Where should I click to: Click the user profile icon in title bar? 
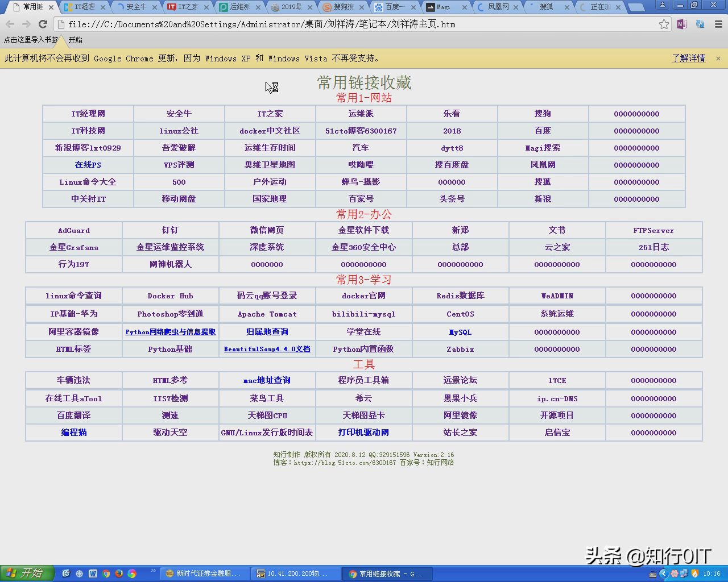tap(662, 5)
